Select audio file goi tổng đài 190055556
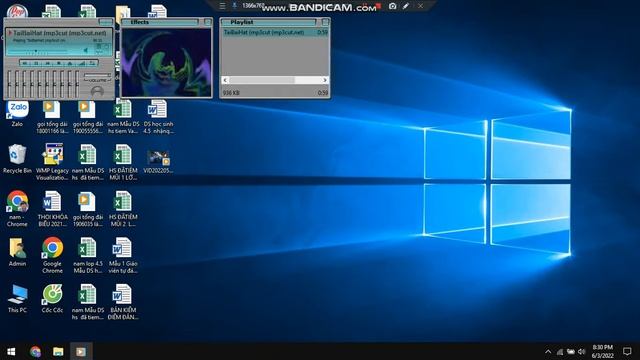The width and height of the screenshot is (640, 360). point(87,118)
